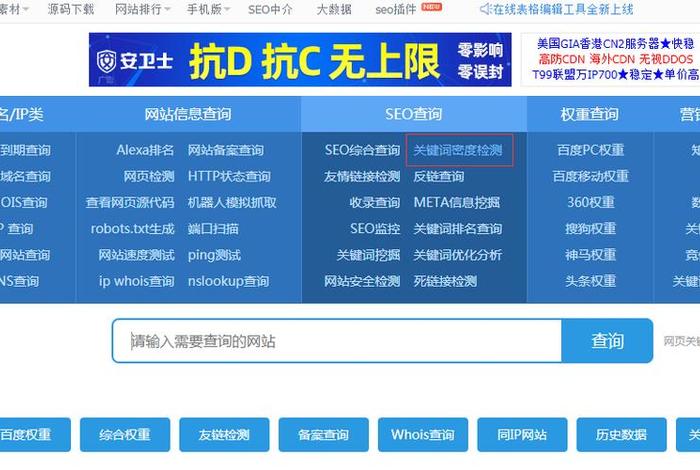This screenshot has height=470, width=700.
Task: Open 360权重 query
Action: pyautogui.click(x=590, y=203)
